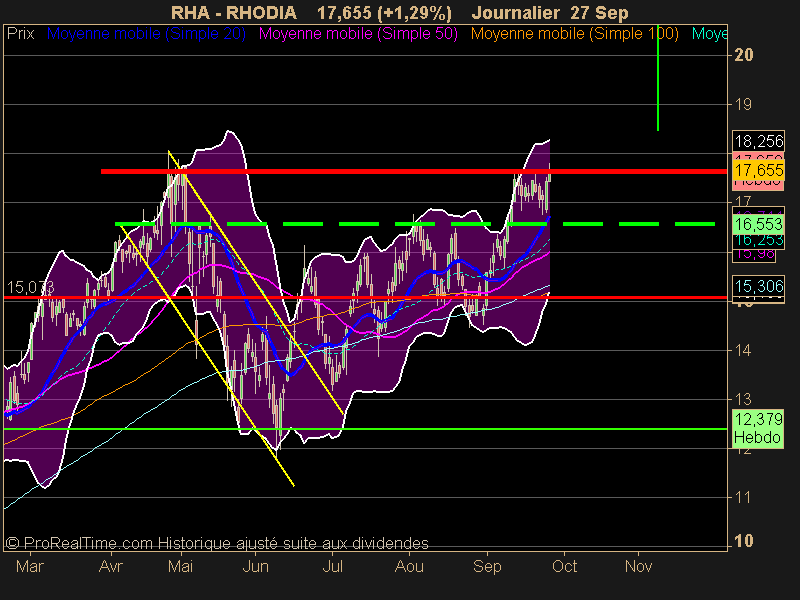Click the "14" price axis value
The width and height of the screenshot is (800, 600).
coord(743,350)
